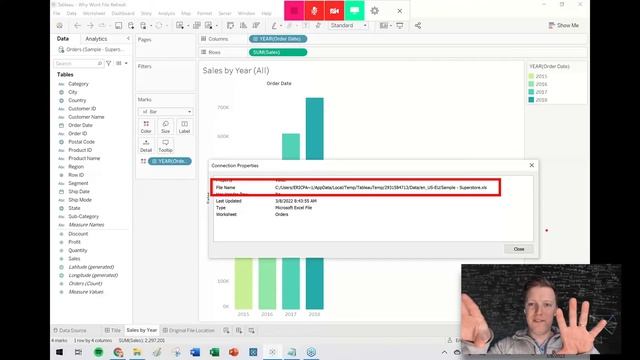Image resolution: width=640 pixels, height=360 pixels.
Task: Stop recording with the pink square
Action: pos(294,11)
